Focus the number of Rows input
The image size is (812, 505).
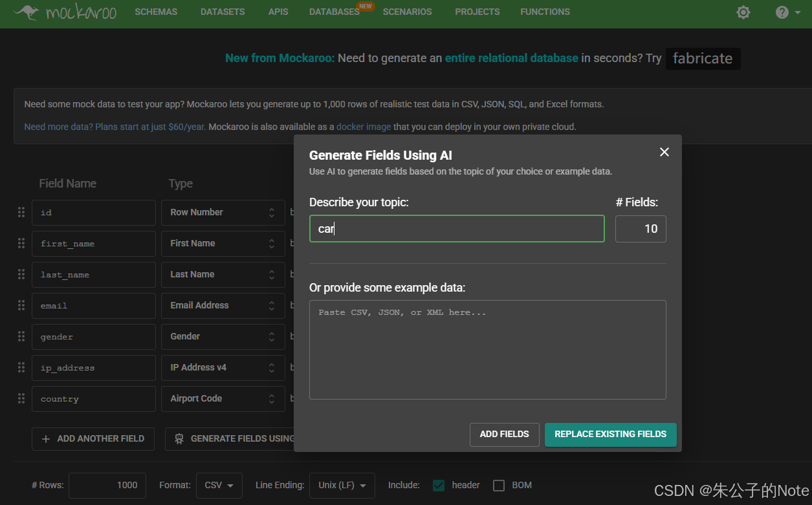pyautogui.click(x=107, y=486)
